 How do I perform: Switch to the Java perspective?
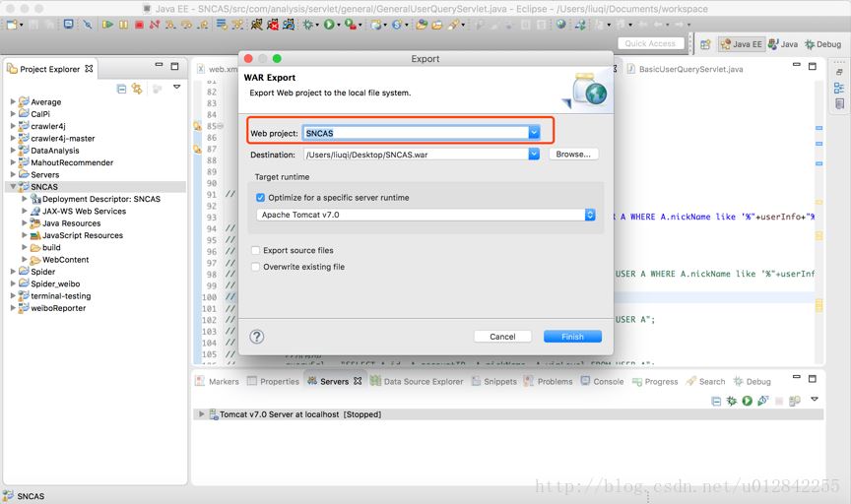click(x=783, y=44)
